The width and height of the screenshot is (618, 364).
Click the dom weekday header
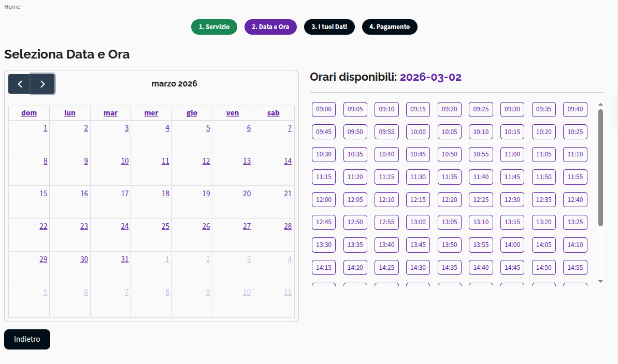point(29,113)
